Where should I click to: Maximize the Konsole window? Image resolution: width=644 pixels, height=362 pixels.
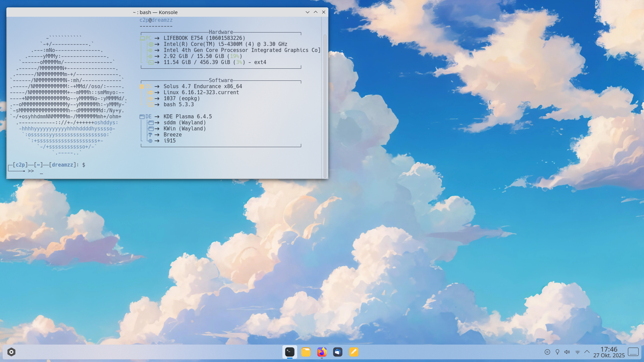coord(316,12)
